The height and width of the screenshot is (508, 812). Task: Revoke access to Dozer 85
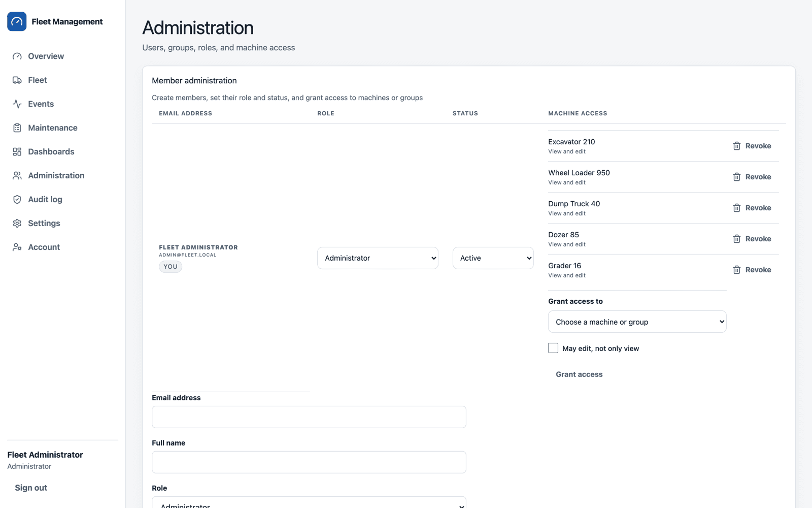click(x=752, y=239)
